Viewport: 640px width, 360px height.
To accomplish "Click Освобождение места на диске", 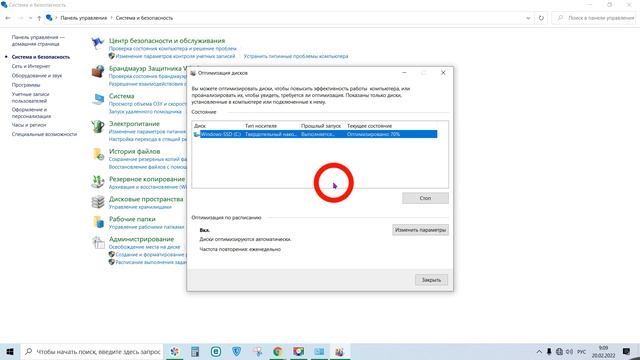I will pos(144,247).
